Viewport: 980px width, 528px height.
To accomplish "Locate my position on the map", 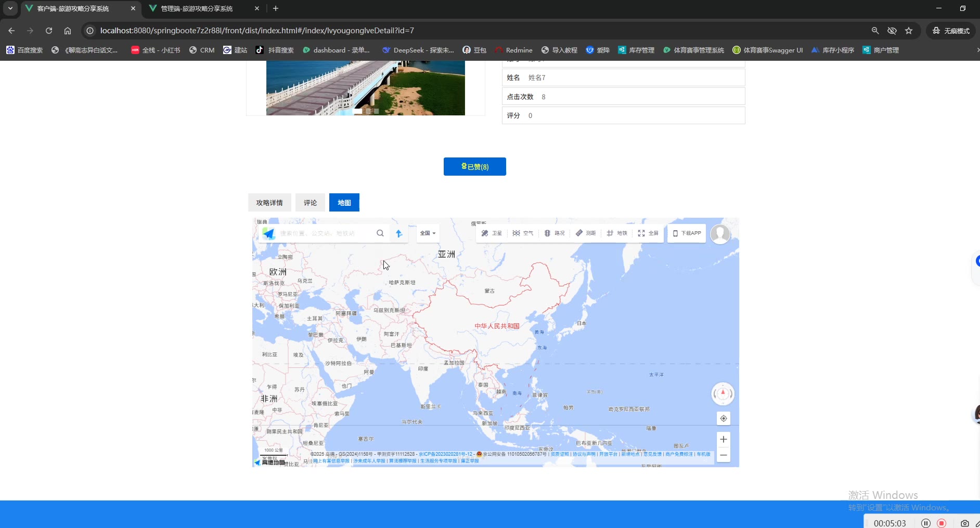I will (723, 418).
